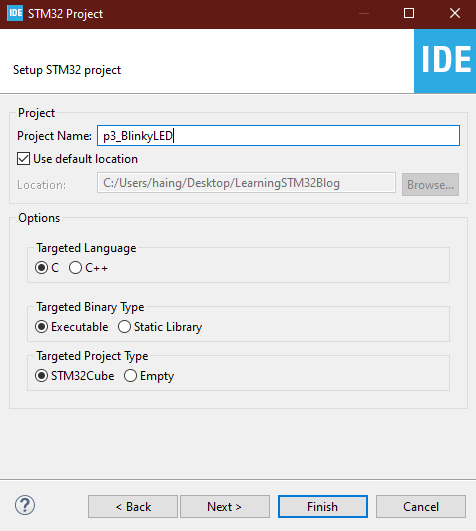Screen dimensions: 476x531
Task: Click the help question mark icon
Action: point(25,505)
